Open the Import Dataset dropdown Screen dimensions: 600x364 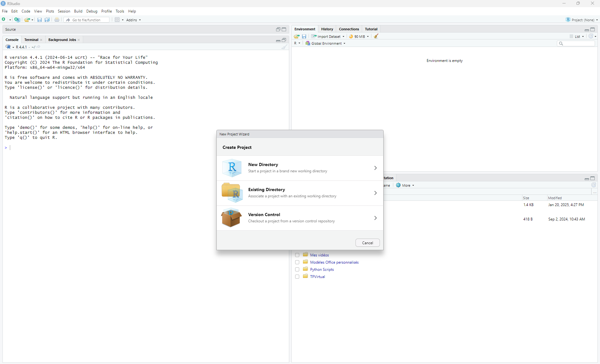(x=328, y=36)
